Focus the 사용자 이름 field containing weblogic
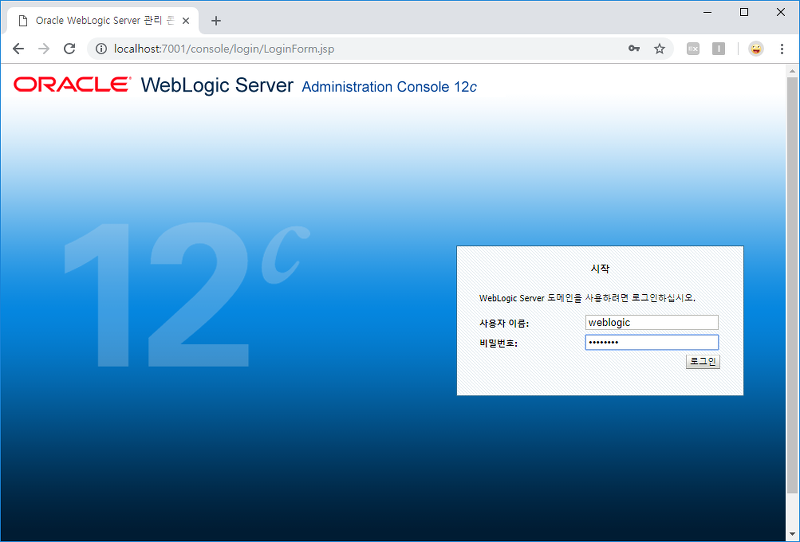 652,323
